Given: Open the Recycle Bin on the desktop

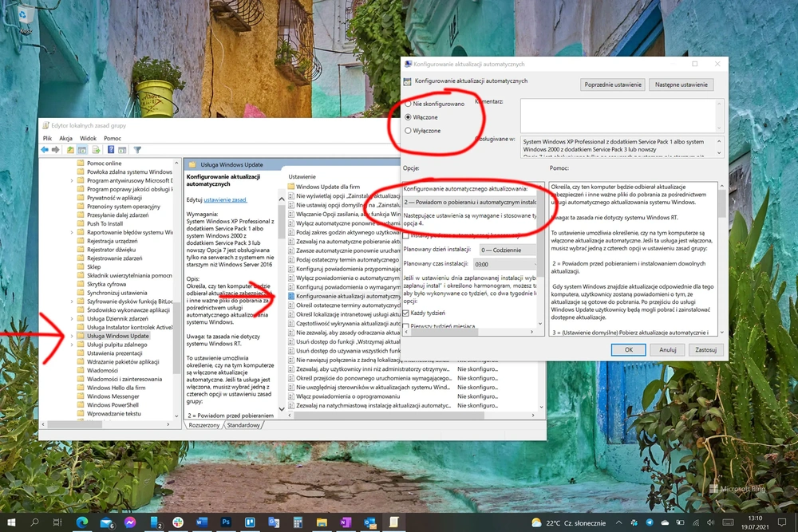Looking at the screenshot, I should tap(24, 19).
